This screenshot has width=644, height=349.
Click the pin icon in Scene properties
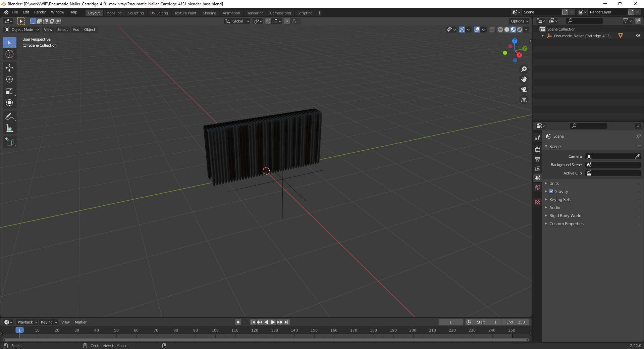click(638, 136)
